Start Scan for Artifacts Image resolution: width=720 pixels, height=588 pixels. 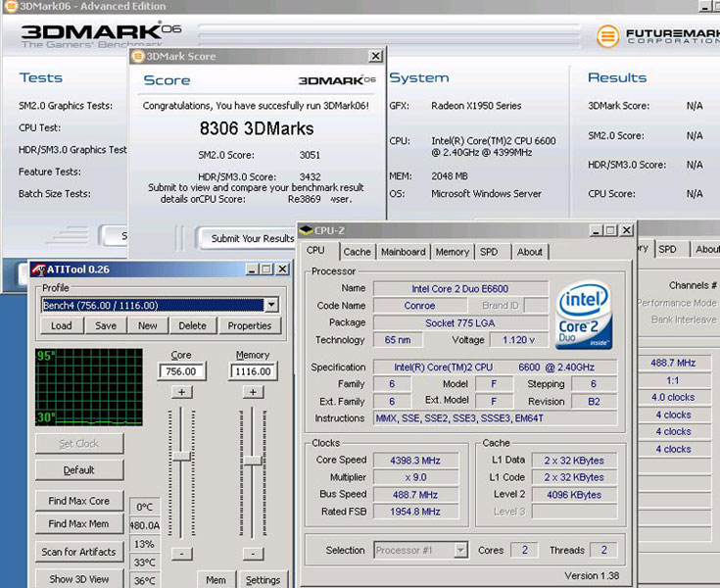point(79,552)
